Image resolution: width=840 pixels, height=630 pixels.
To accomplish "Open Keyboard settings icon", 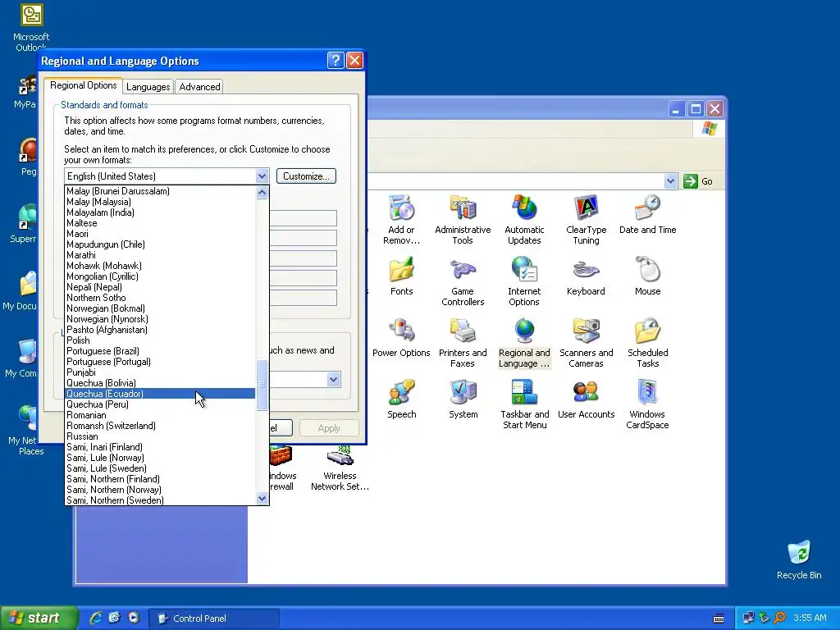I will [x=586, y=269].
